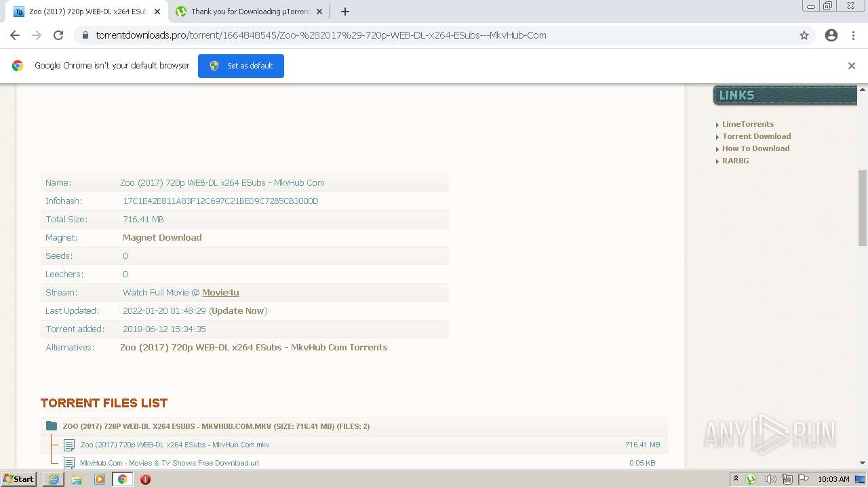Click the file icon beside MkvHub.Com .url file

[69, 464]
